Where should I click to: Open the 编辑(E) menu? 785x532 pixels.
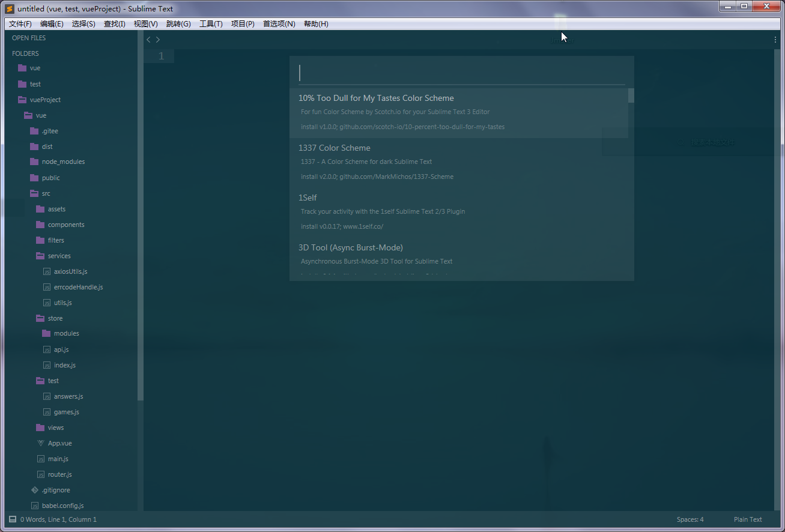click(52, 24)
